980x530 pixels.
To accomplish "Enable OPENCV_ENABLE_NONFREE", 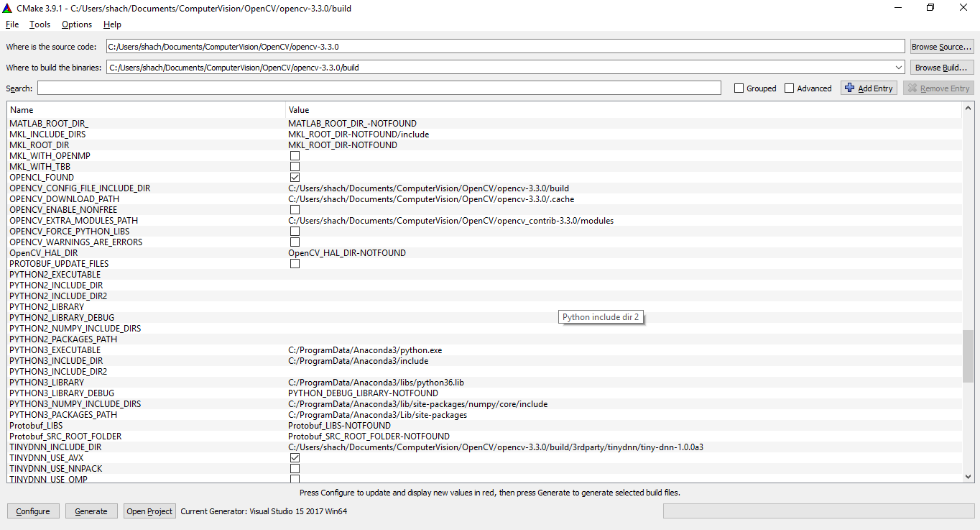I will coord(295,209).
